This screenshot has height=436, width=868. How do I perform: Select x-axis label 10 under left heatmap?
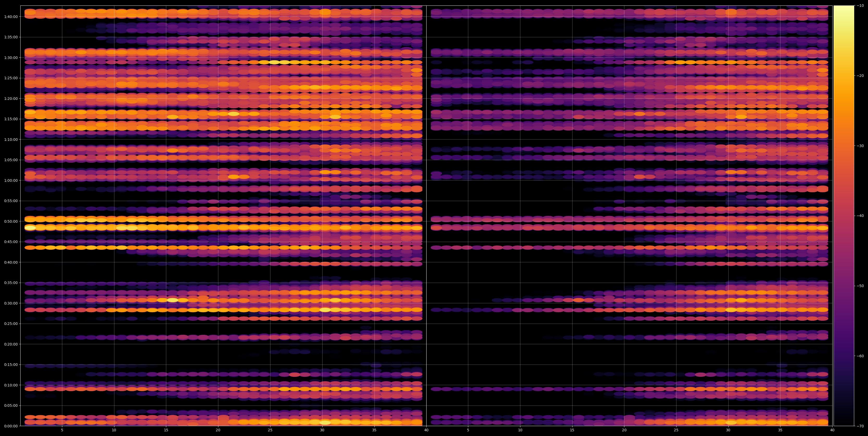(114, 430)
